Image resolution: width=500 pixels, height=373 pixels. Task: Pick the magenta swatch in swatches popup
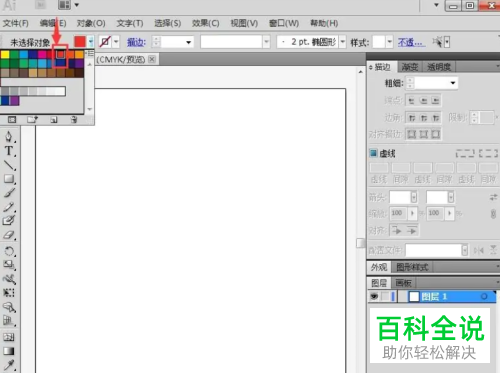(x=42, y=54)
